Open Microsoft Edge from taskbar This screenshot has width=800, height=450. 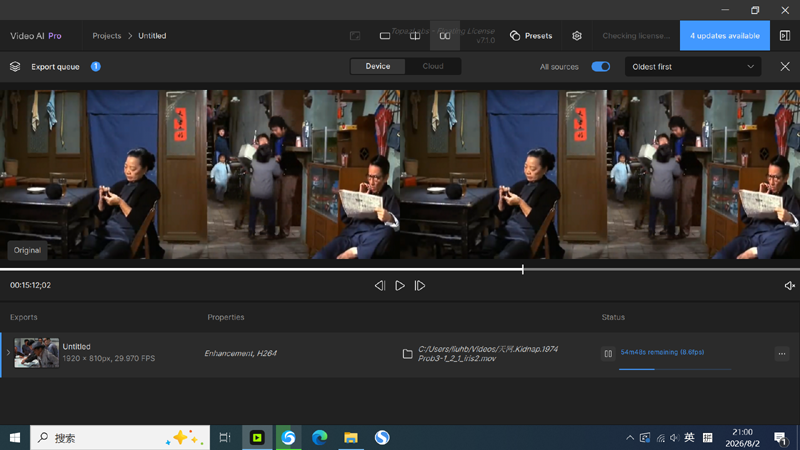[319, 438]
